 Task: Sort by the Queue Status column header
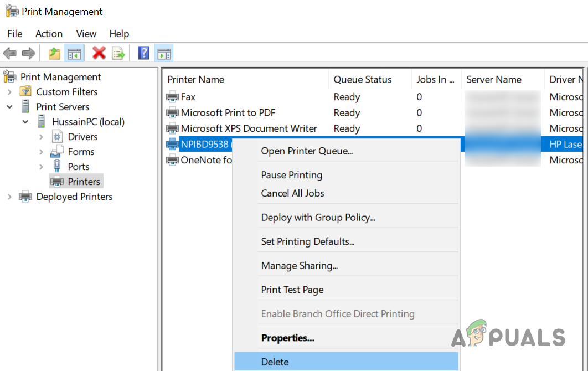[370, 80]
